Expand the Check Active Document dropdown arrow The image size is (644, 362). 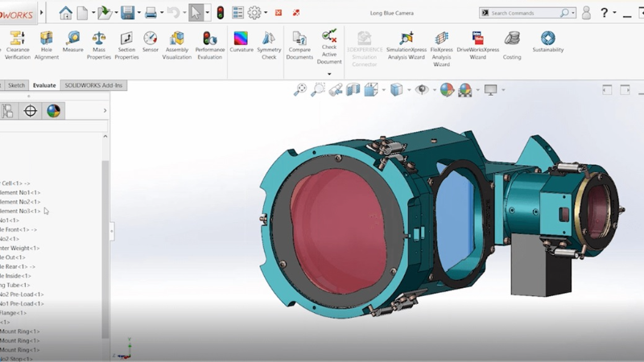click(329, 74)
